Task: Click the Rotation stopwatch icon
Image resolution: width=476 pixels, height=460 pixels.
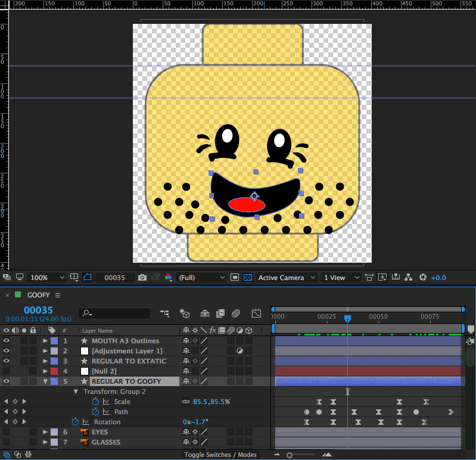Action: click(x=75, y=422)
